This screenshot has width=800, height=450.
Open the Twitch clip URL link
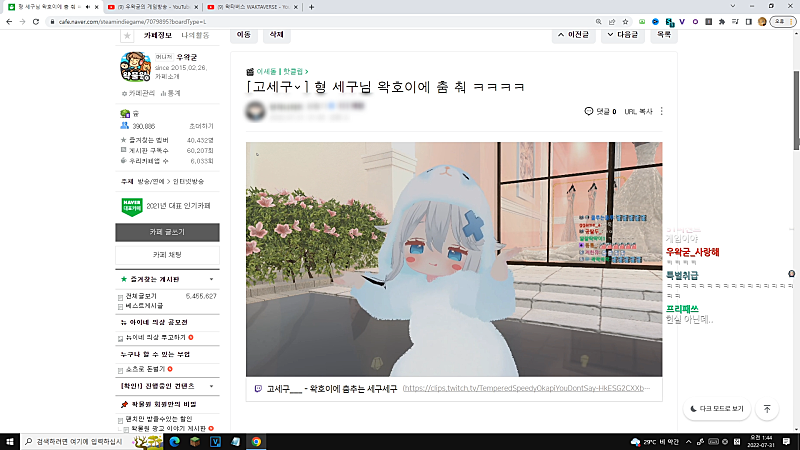tap(526, 388)
